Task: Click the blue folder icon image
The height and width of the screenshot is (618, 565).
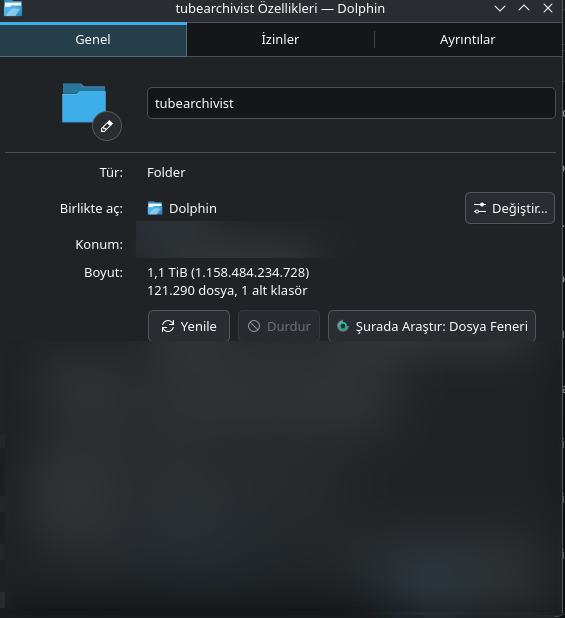Action: 84,103
